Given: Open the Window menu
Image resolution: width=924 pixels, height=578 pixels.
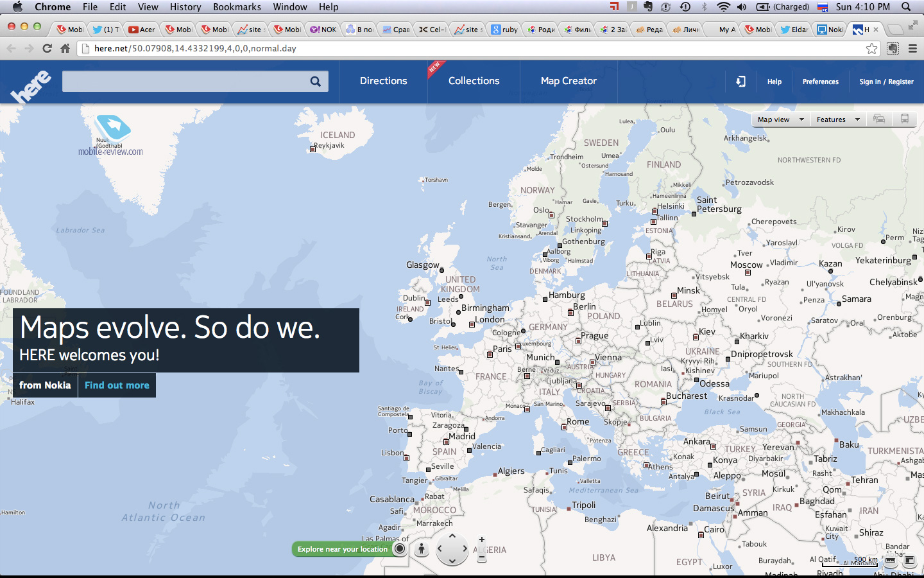Looking at the screenshot, I should coord(290,7).
